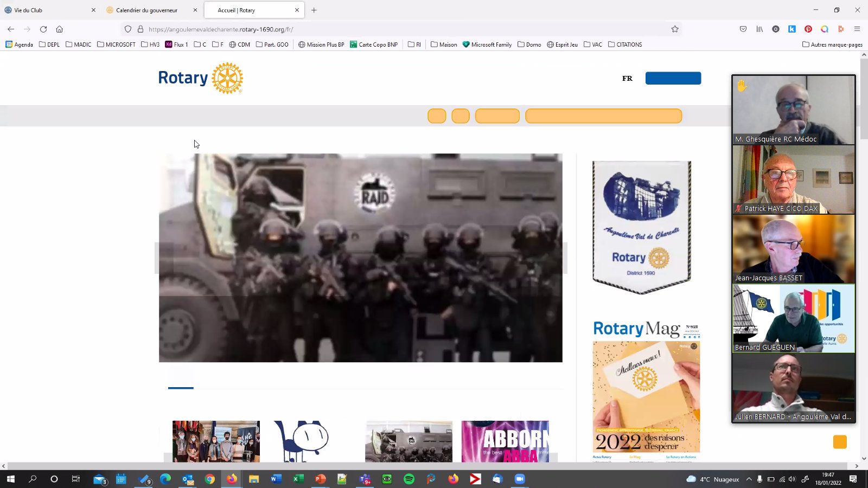The height and width of the screenshot is (488, 868).
Task: Show the tracking protection shield info
Action: (128, 29)
